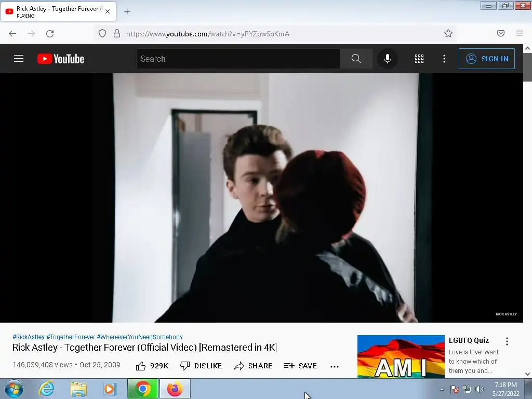Show site security padlock info
Screen dimensions: 532x399
[117, 34]
